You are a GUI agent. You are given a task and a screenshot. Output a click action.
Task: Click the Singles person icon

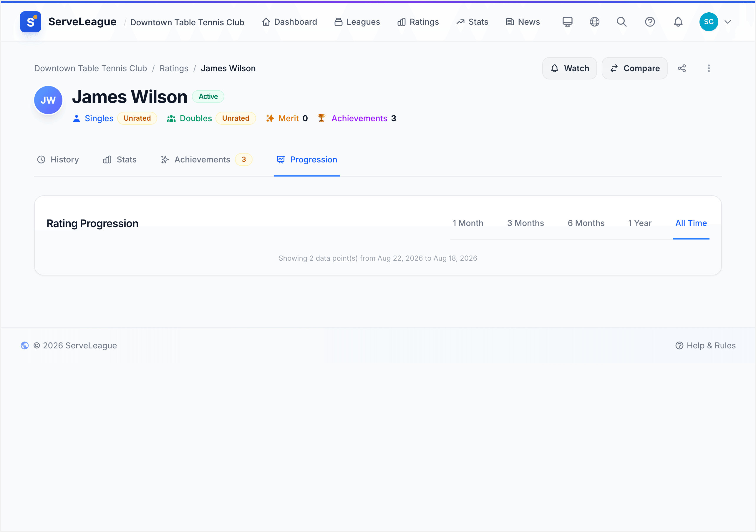tap(76, 118)
